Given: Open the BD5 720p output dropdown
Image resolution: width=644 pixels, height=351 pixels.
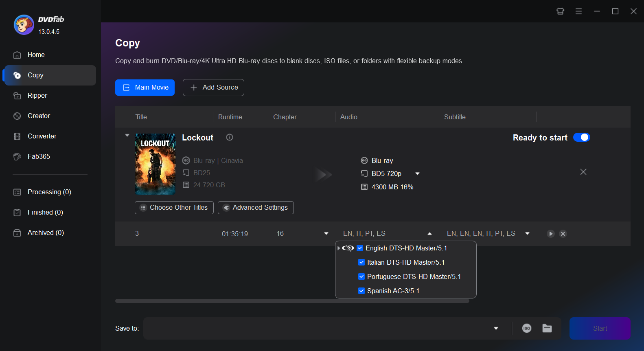Looking at the screenshot, I should [x=417, y=174].
